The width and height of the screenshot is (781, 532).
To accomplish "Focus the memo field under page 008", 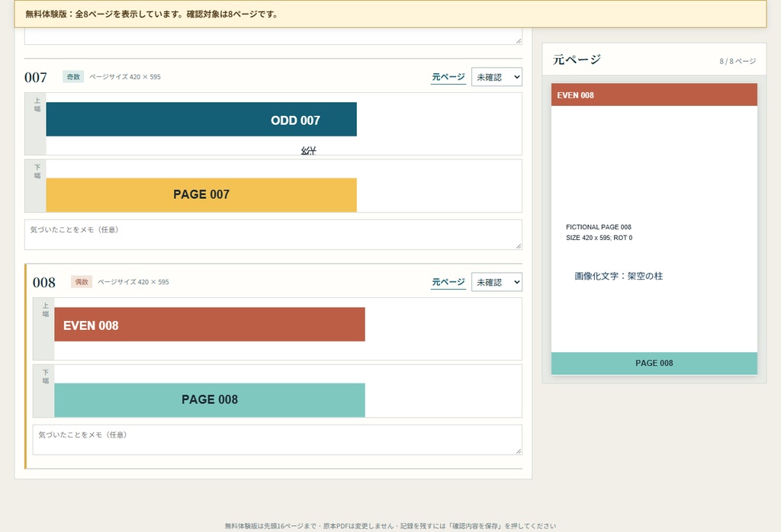I will (277, 440).
